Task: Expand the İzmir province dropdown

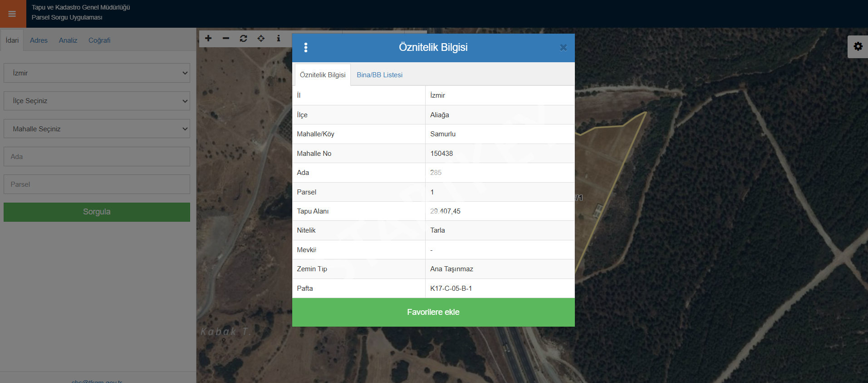Action: (97, 73)
